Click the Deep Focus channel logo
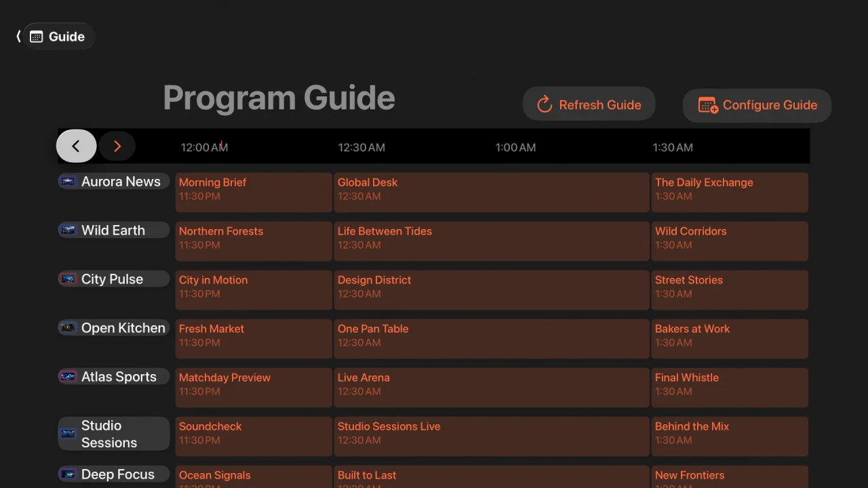This screenshot has width=868, height=488. pyautogui.click(x=68, y=474)
